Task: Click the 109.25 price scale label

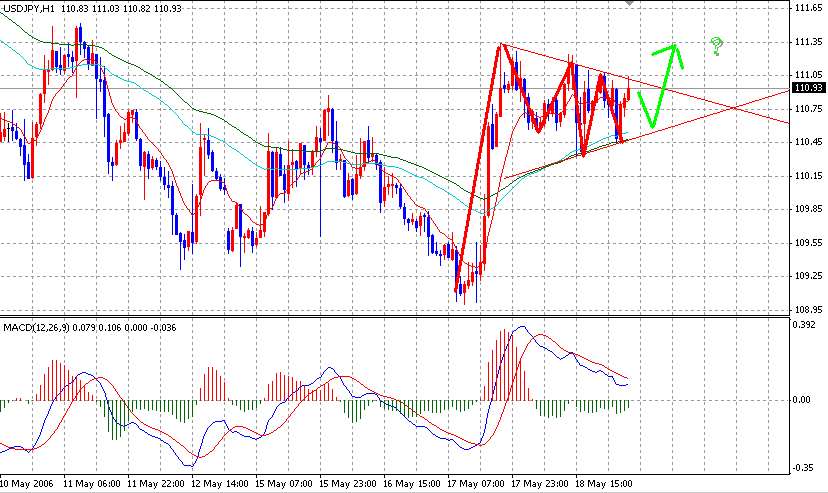Action: coord(808,276)
